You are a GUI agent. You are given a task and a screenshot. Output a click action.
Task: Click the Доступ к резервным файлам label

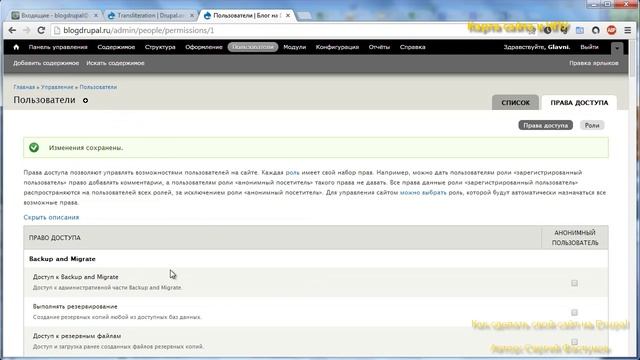(x=77, y=336)
